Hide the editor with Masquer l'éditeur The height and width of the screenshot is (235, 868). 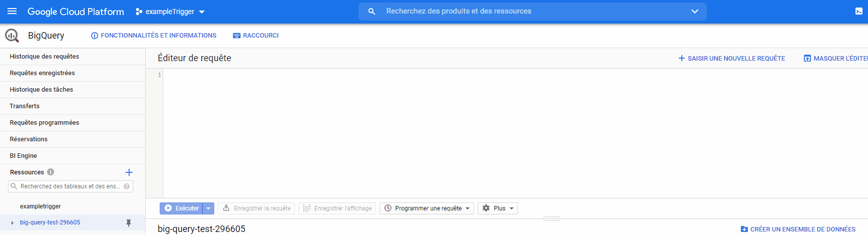click(835, 59)
